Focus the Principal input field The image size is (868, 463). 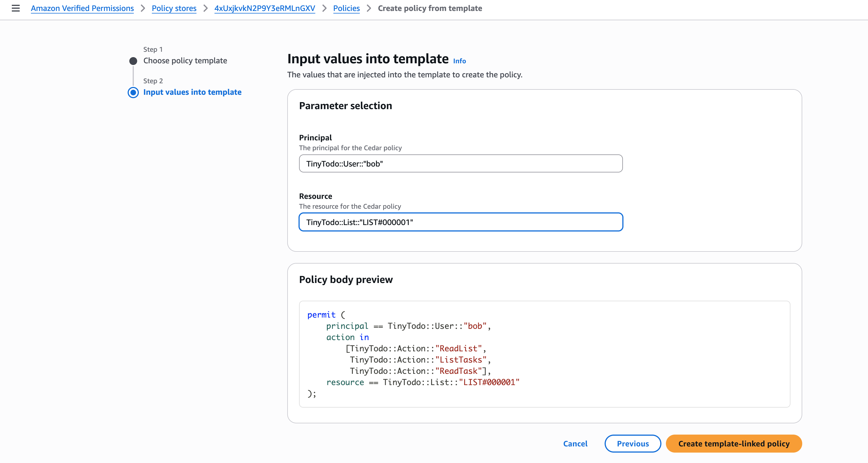460,163
